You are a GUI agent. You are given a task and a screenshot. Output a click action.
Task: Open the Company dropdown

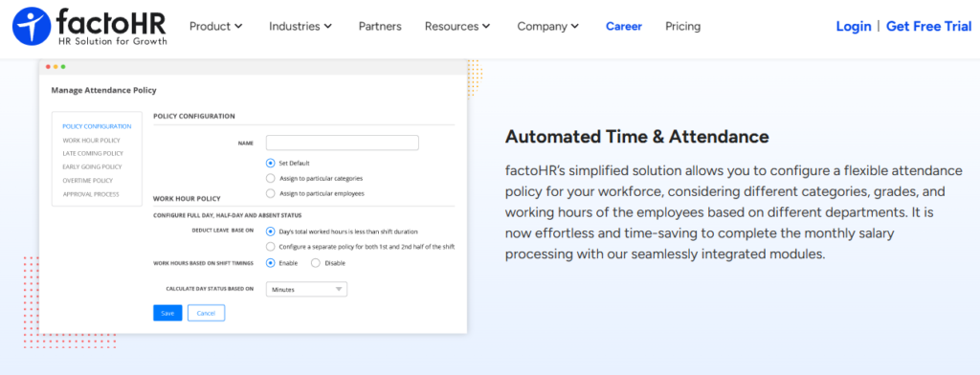(x=548, y=26)
